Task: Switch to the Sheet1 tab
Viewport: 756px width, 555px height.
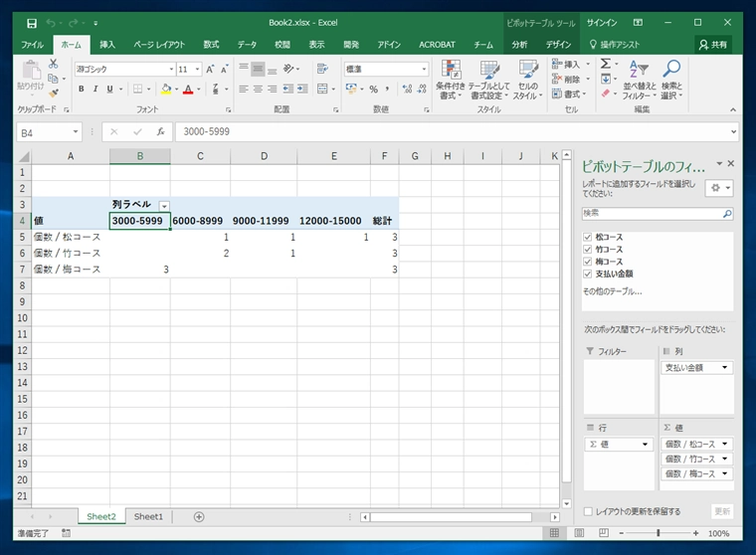Action: tap(148, 517)
